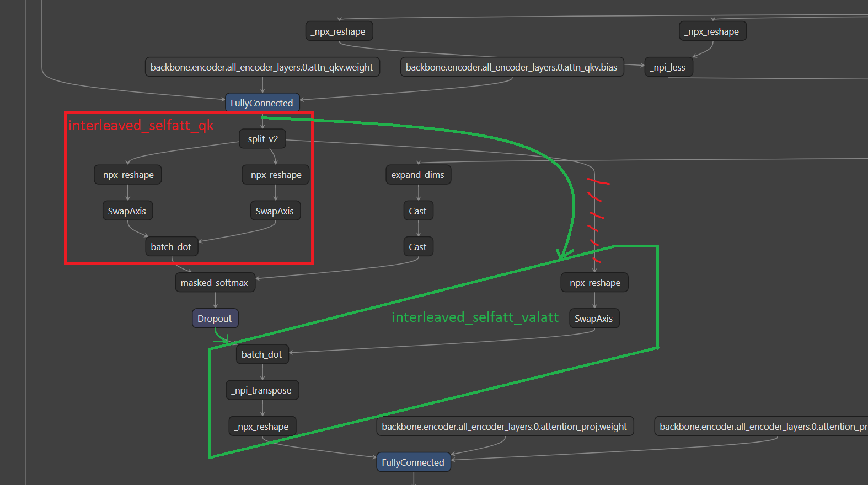Select the Dropout node
The height and width of the screenshot is (485, 868).
click(x=215, y=319)
